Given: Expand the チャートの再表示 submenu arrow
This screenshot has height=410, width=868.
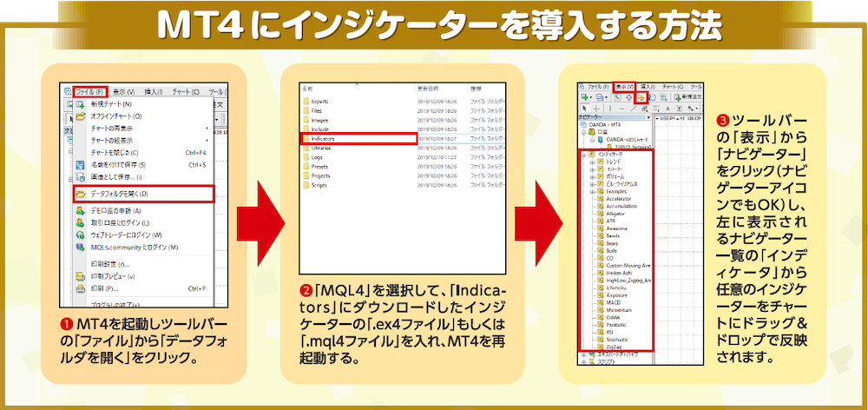Looking at the screenshot, I should (x=207, y=129).
